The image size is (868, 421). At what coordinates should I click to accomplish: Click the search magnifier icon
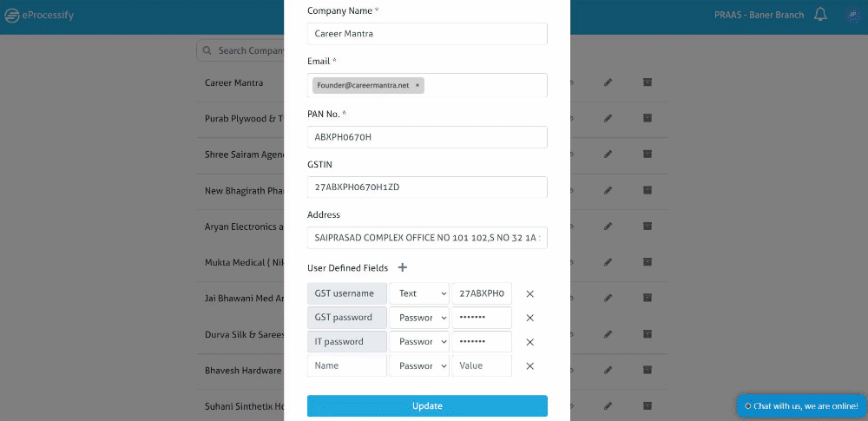tap(207, 50)
